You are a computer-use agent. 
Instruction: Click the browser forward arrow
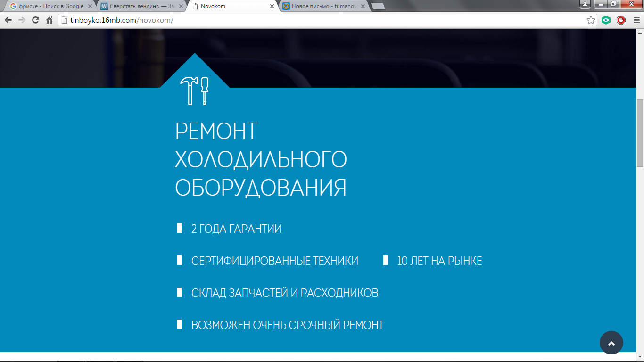(22, 20)
